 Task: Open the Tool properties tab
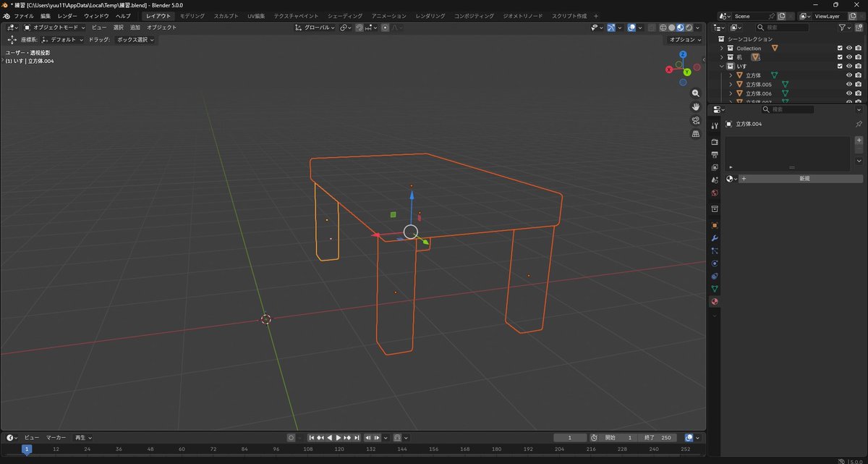(x=715, y=126)
